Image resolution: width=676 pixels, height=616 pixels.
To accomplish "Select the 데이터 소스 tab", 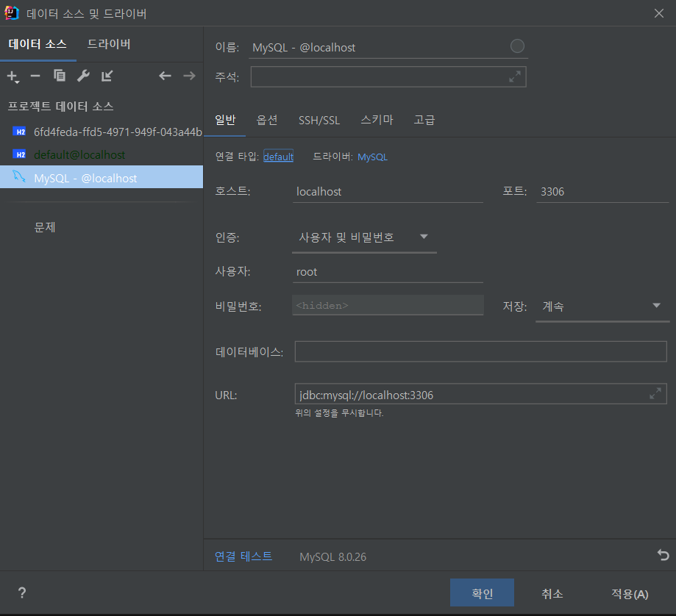I will [x=38, y=44].
